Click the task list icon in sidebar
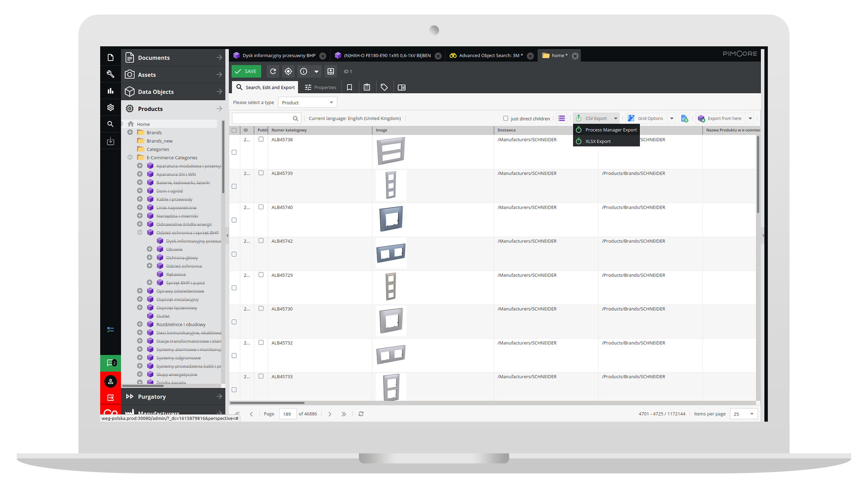The image size is (868, 488). point(110,330)
